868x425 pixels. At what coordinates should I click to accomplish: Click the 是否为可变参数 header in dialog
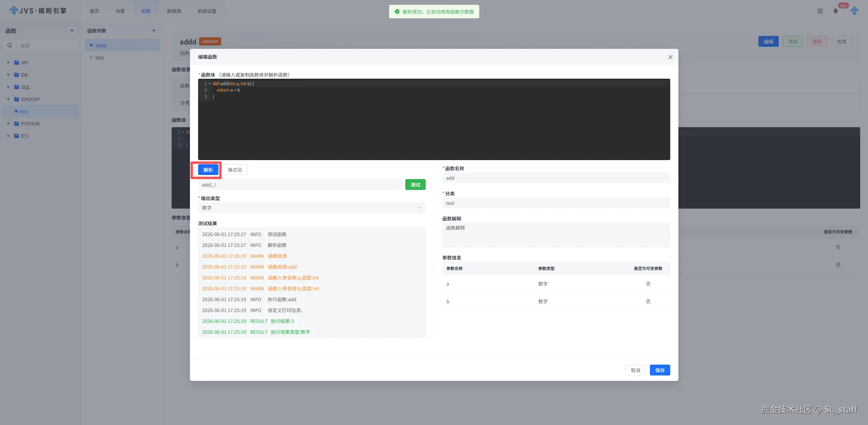click(648, 268)
